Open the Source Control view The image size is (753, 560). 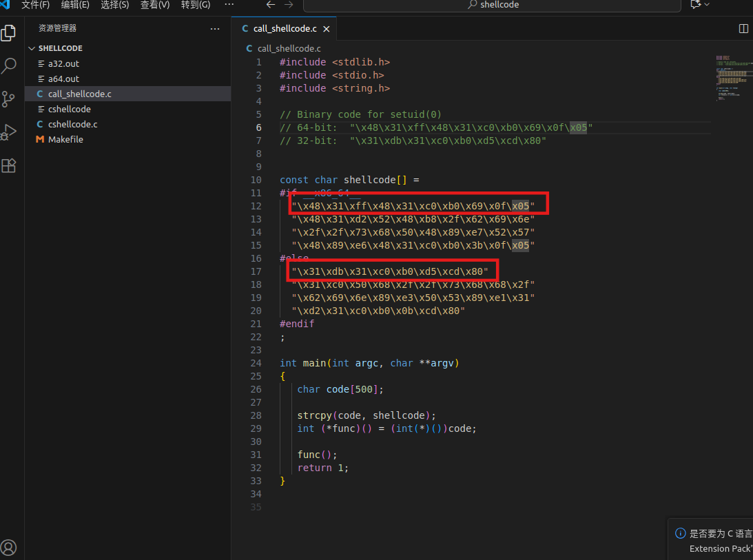[x=9, y=99]
